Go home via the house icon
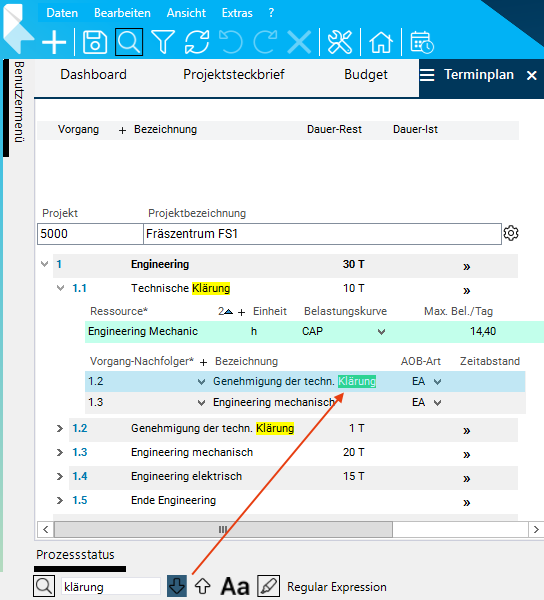 (x=381, y=42)
